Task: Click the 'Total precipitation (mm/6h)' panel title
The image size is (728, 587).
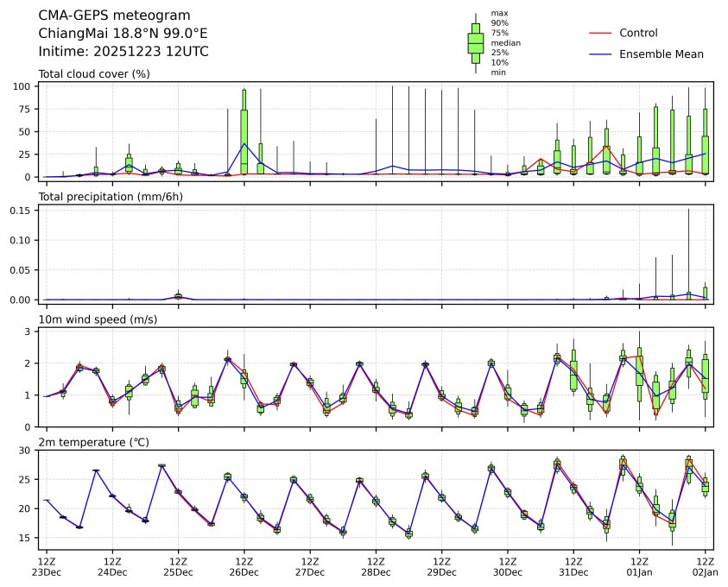Action: (111, 197)
